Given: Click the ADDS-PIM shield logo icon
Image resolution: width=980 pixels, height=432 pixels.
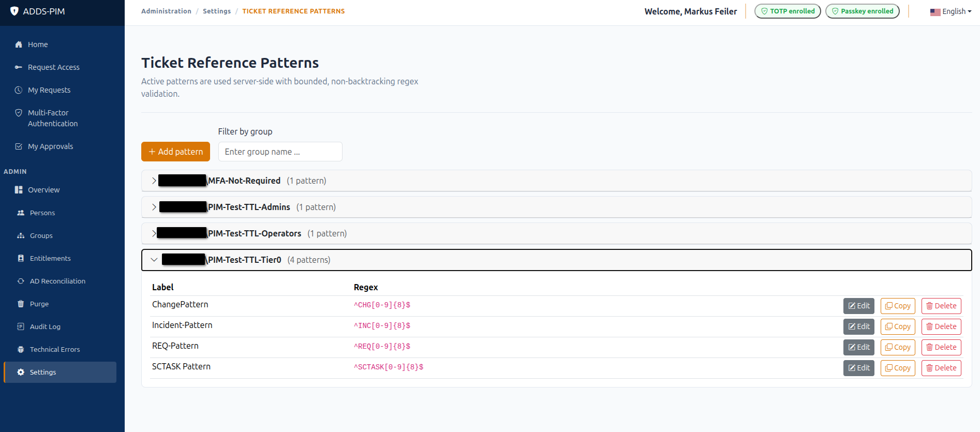Looking at the screenshot, I should click(x=14, y=11).
